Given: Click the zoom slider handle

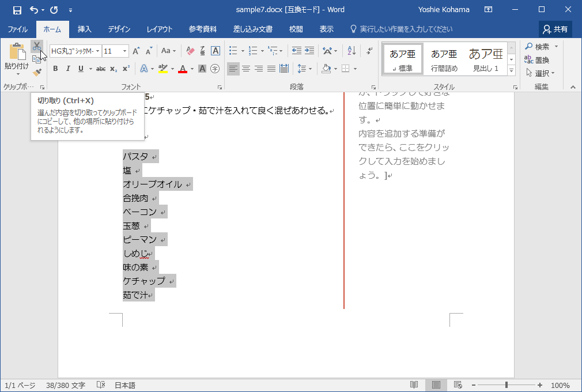Looking at the screenshot, I should tap(507, 385).
